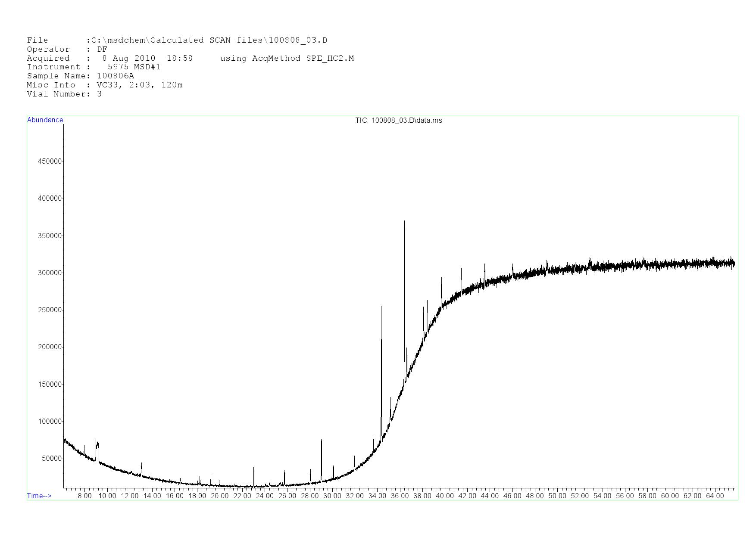Click the AcqMethod name SPE_HC2.M
The width and height of the screenshot is (756, 534).
pyautogui.click(x=330, y=59)
